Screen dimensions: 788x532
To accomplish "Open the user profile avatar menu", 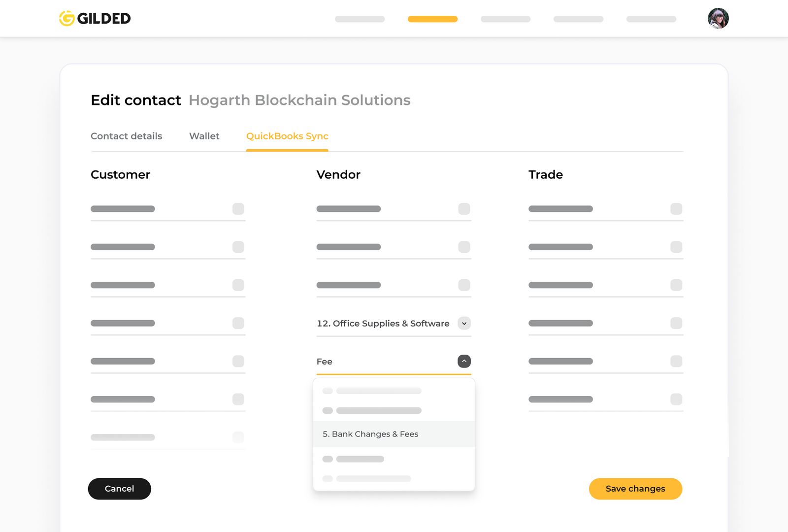I will [x=719, y=18].
